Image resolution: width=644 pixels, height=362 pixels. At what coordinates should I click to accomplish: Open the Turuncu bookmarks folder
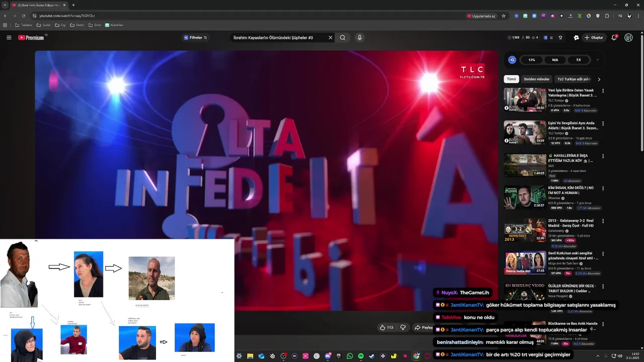[x=23, y=25]
